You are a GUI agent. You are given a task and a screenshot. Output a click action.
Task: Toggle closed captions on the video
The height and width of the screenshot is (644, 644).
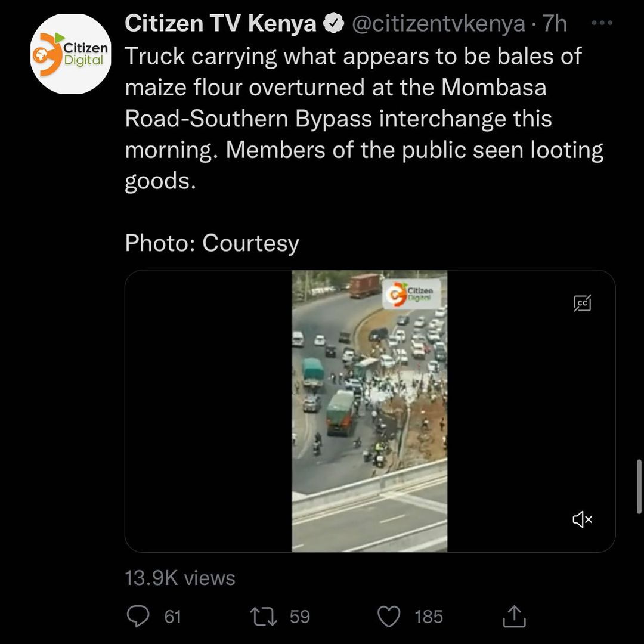[x=583, y=304]
